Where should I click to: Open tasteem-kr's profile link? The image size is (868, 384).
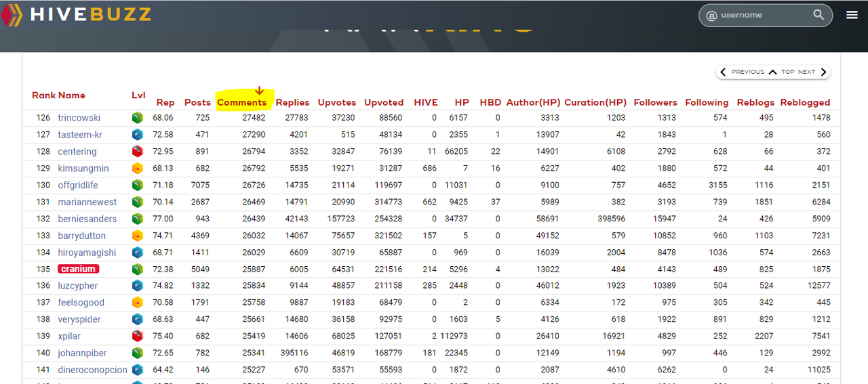pyautogui.click(x=80, y=135)
